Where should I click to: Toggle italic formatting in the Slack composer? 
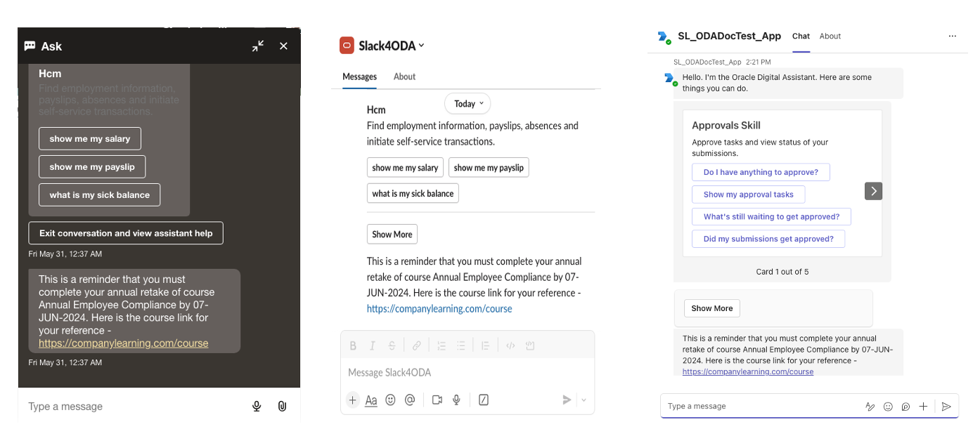[372, 345]
